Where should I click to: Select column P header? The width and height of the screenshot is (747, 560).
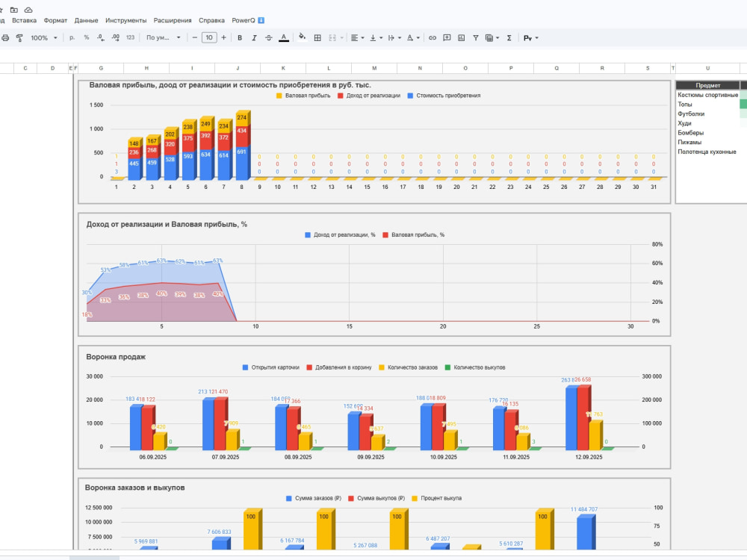[511, 68]
